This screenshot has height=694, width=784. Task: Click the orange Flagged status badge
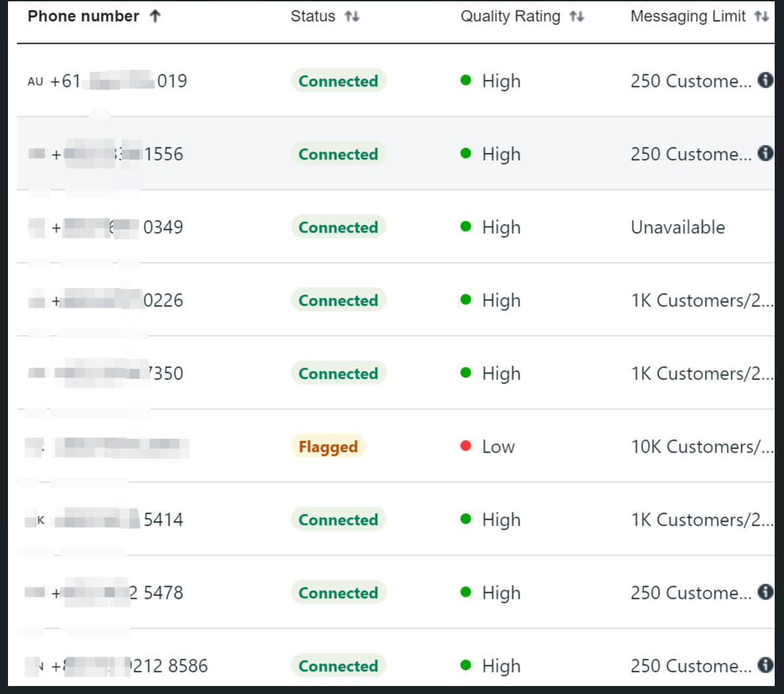(x=328, y=447)
